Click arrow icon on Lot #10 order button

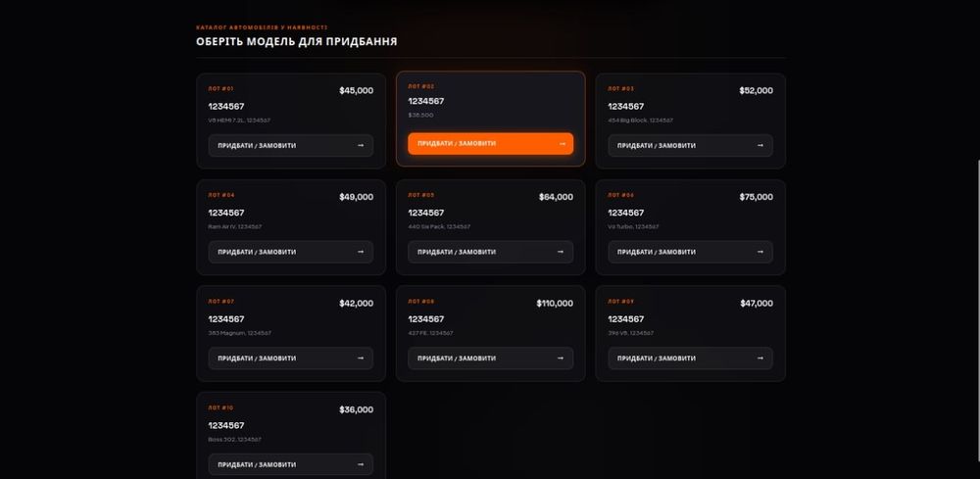pos(361,464)
